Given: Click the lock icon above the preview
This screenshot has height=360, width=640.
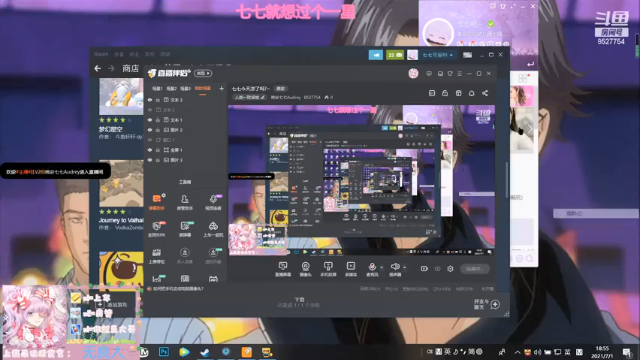Looking at the screenshot, I should 445,93.
